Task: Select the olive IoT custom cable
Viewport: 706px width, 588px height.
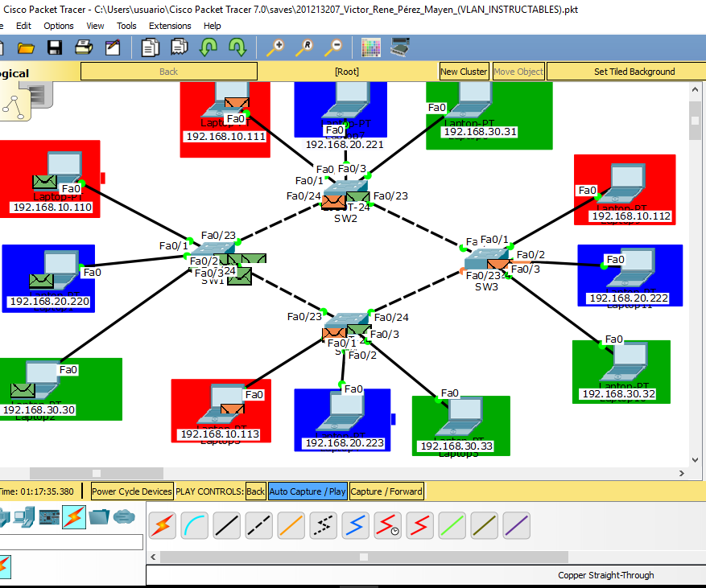Action: [485, 525]
